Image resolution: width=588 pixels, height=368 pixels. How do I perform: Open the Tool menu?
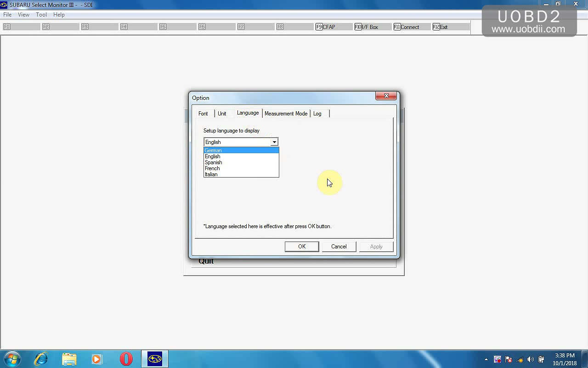pyautogui.click(x=41, y=15)
